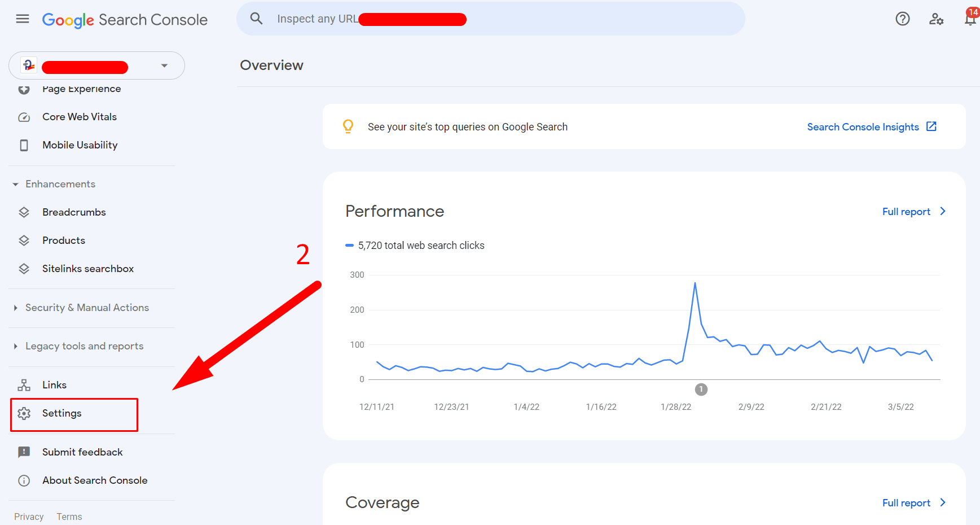This screenshot has width=980, height=525.
Task: Click the Settings gear icon
Action: pyautogui.click(x=24, y=414)
